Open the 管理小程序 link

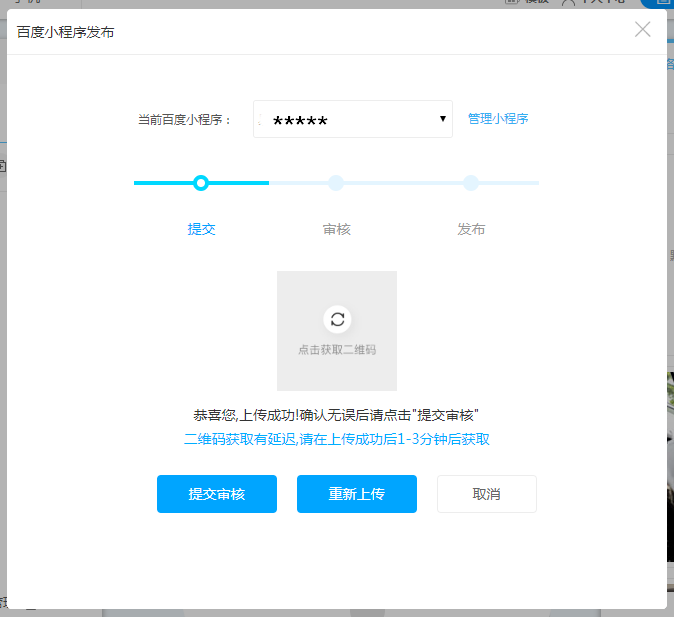(x=498, y=119)
